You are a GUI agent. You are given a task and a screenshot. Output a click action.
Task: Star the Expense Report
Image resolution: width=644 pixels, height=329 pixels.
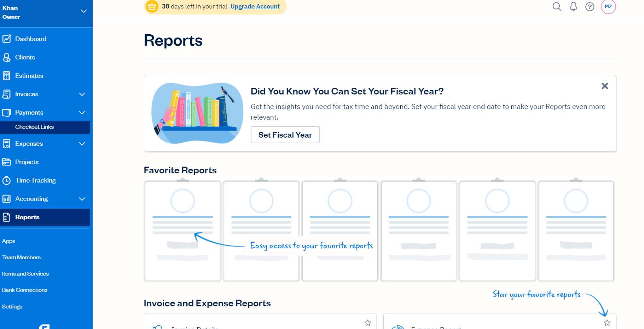607,323
